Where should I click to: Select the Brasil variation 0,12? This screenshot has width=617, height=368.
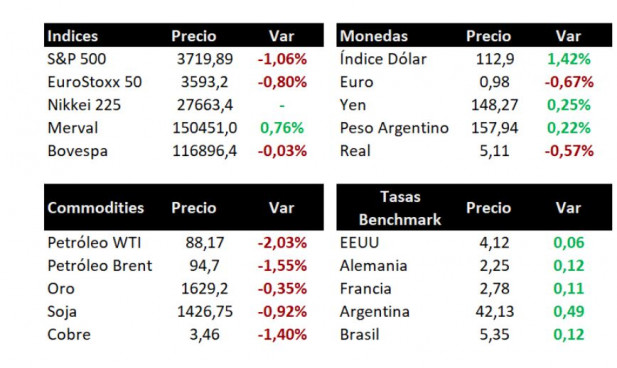[569, 335]
